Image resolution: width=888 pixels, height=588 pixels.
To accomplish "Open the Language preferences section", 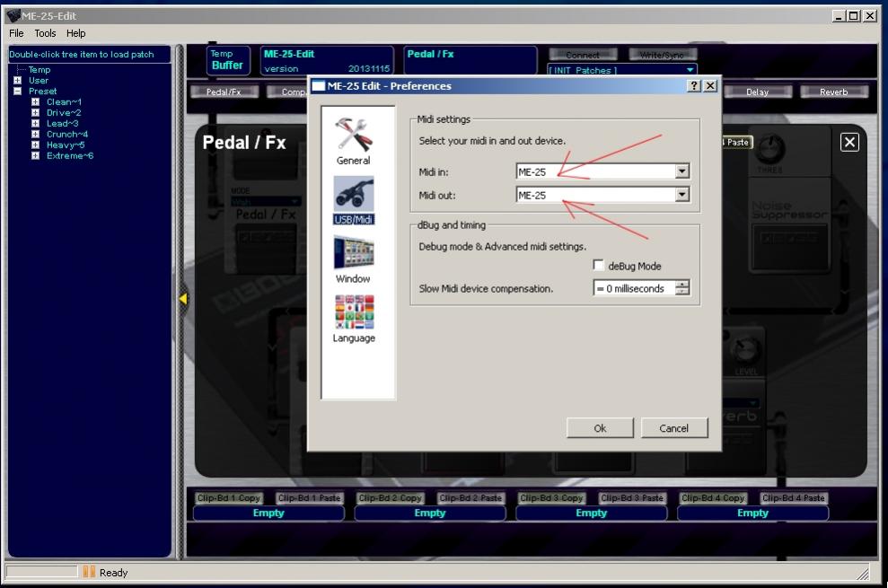I will coord(354,319).
